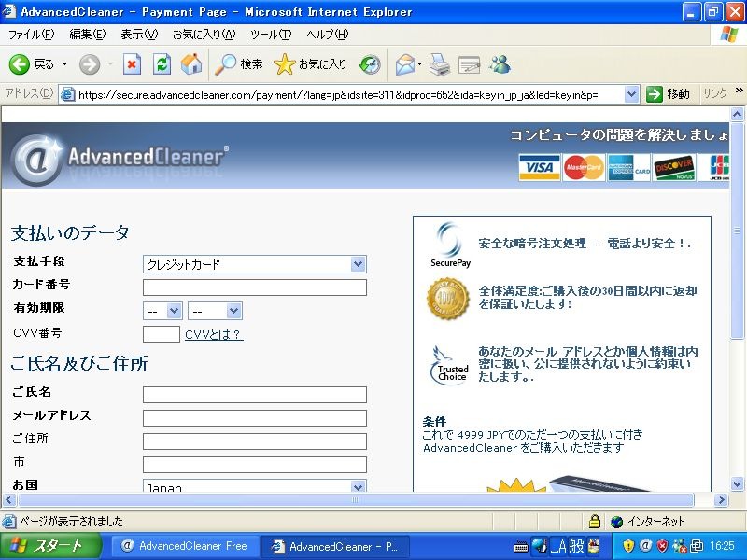747x560 pixels.
Task: Open the 編集(E) menu
Action: coord(87,35)
